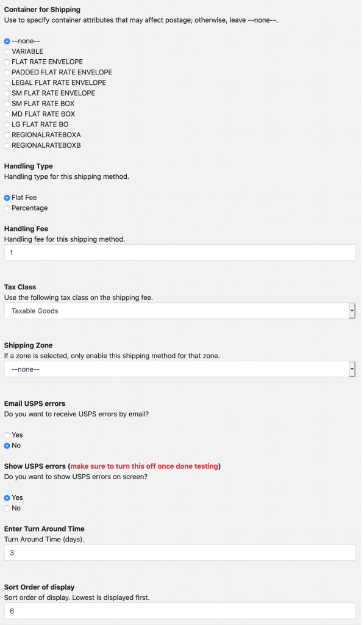Image resolution: width=364 pixels, height=625 pixels.
Task: Set handling type to Percentage
Action: pos(7,208)
